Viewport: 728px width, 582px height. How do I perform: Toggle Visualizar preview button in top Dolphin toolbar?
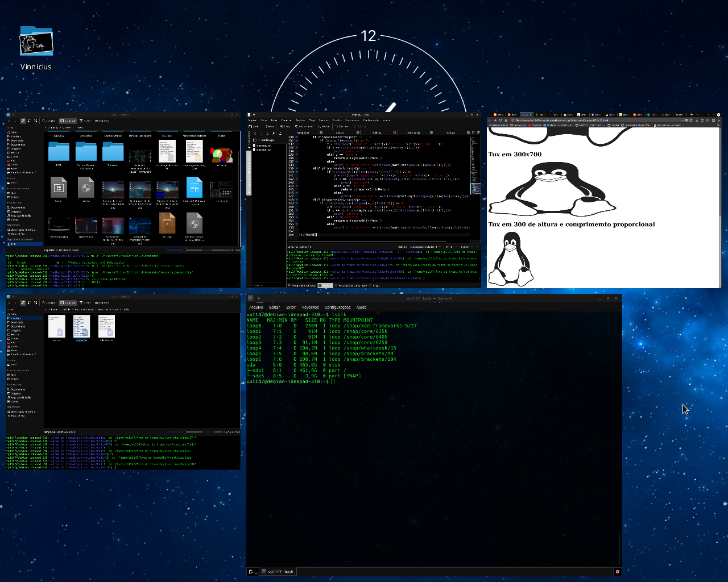[x=68, y=120]
